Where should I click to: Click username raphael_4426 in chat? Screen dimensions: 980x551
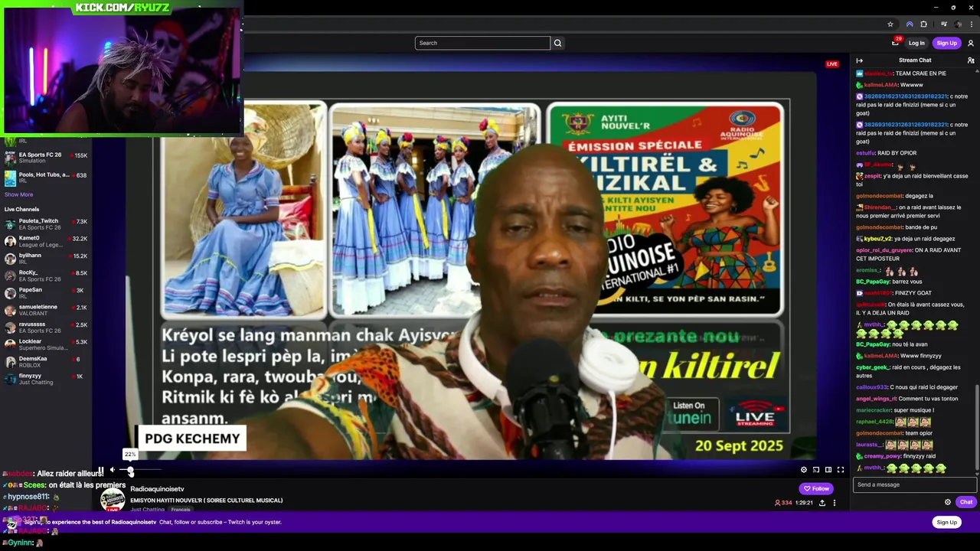click(874, 422)
